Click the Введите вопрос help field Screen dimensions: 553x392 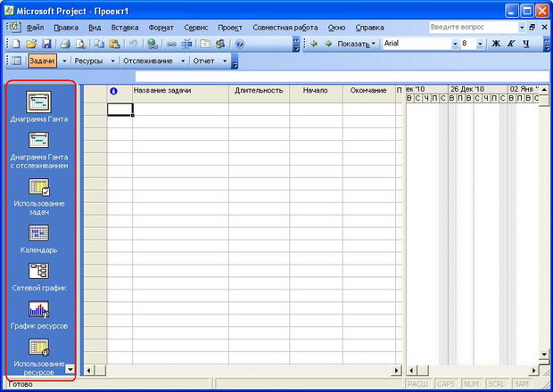point(474,27)
